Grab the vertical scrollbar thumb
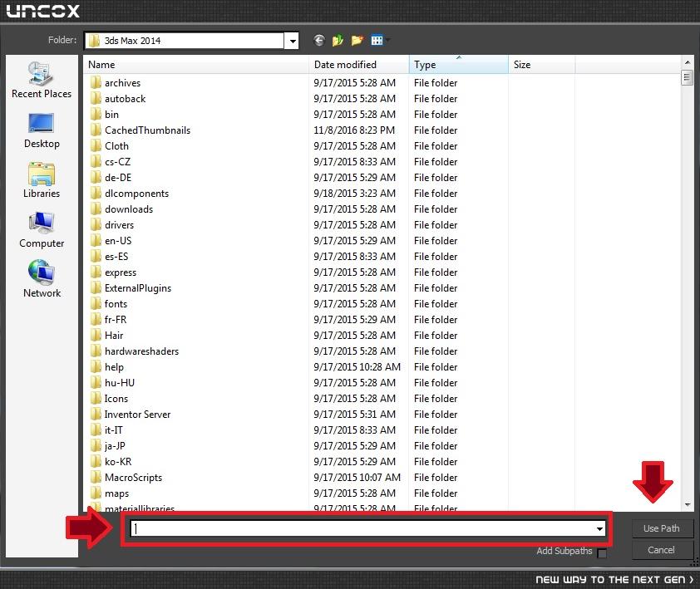 click(x=687, y=77)
